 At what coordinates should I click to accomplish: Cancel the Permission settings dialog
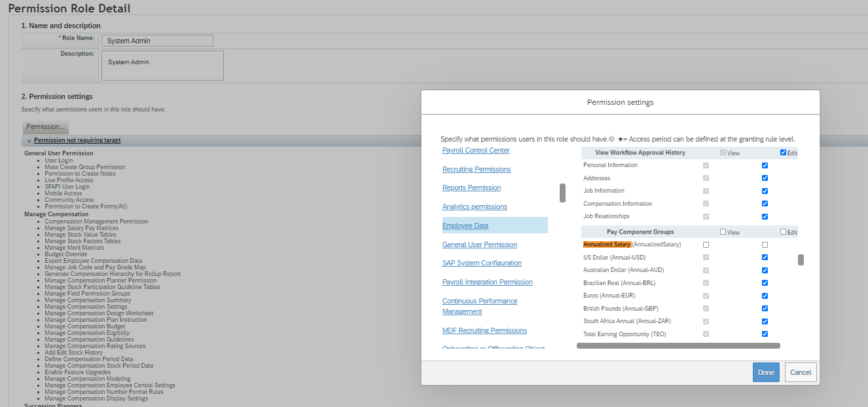pos(801,372)
